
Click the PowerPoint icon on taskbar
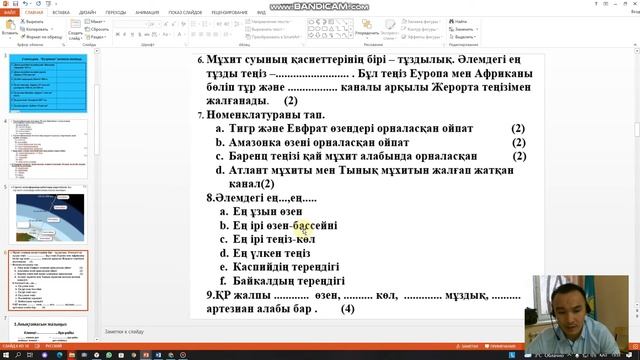coord(146,355)
